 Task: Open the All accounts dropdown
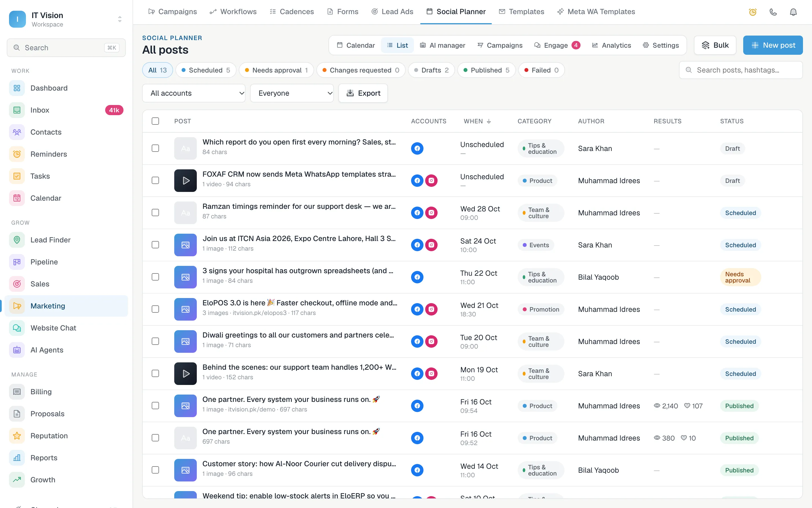point(194,93)
